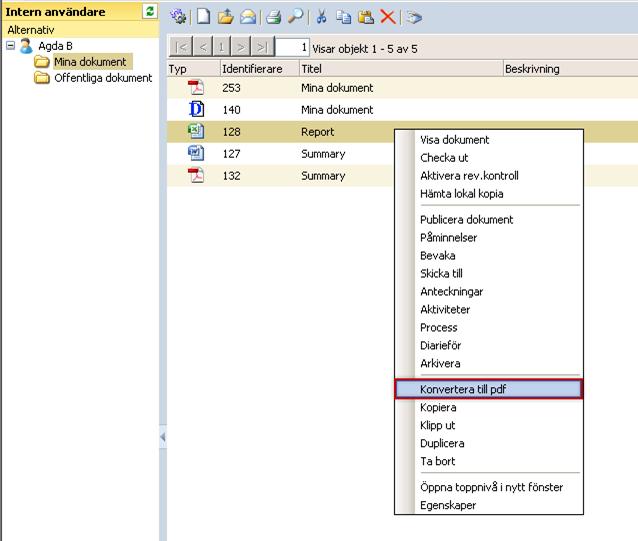Click the arrow icon after delete
Image resolution: width=638 pixels, height=541 pixels.
pyautogui.click(x=414, y=17)
